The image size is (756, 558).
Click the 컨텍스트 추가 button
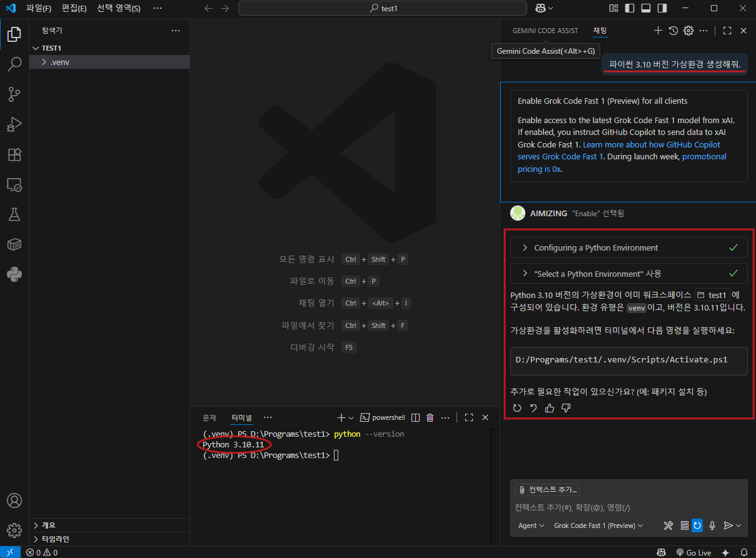pos(548,490)
